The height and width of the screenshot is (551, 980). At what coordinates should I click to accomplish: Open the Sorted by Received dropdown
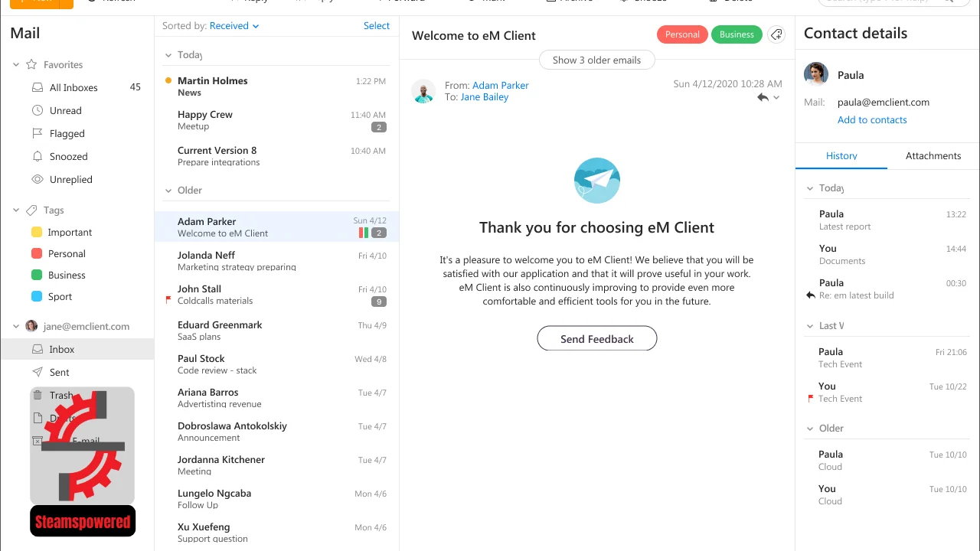[x=234, y=26]
